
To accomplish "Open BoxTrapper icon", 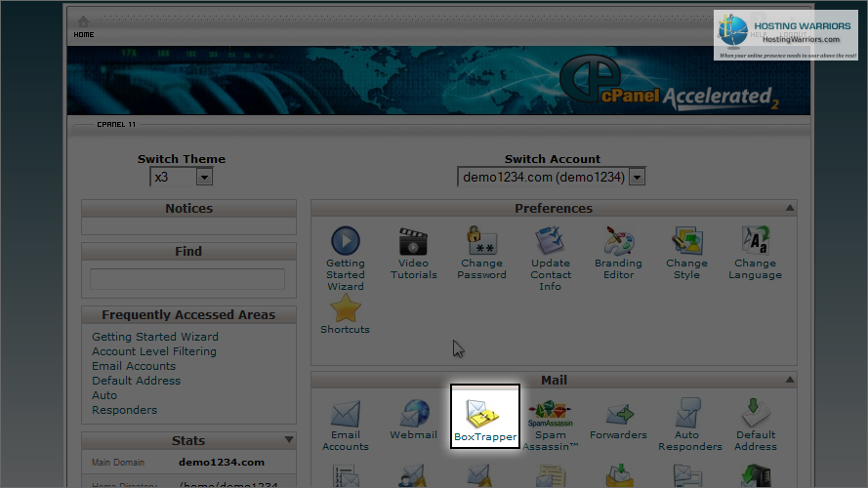I will click(482, 414).
